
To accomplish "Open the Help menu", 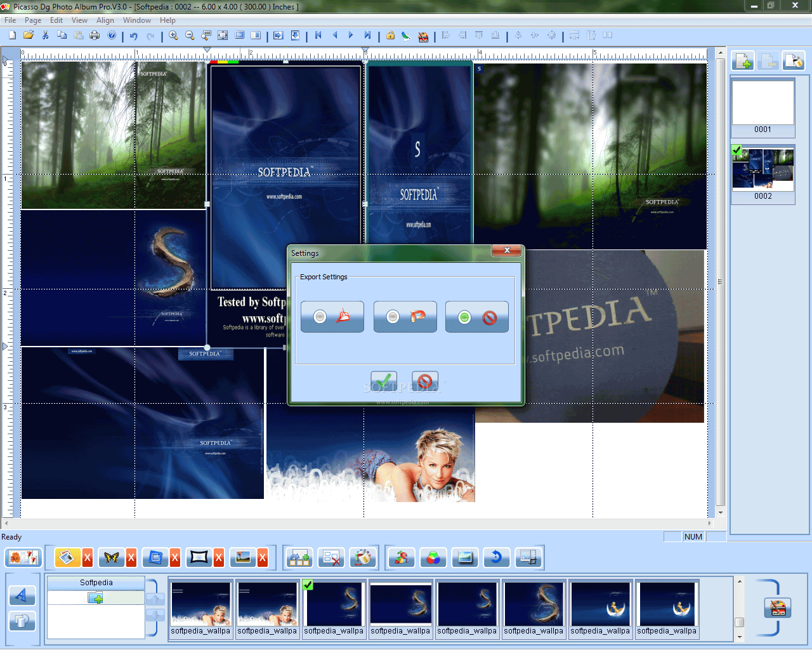I will click(167, 20).
